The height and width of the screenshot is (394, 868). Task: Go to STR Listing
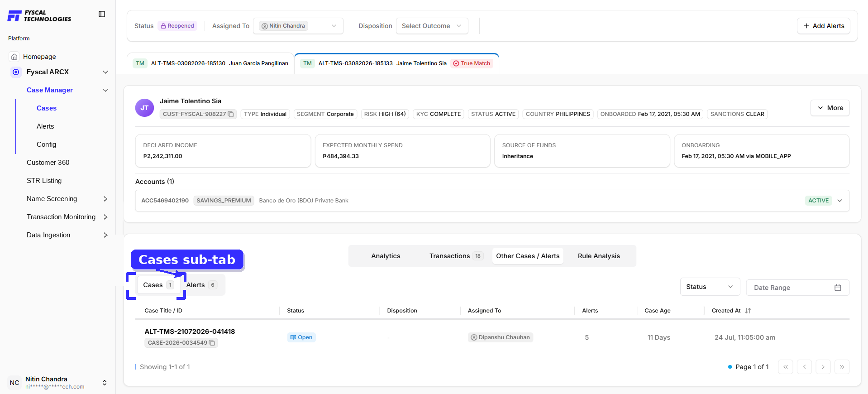[x=44, y=181]
